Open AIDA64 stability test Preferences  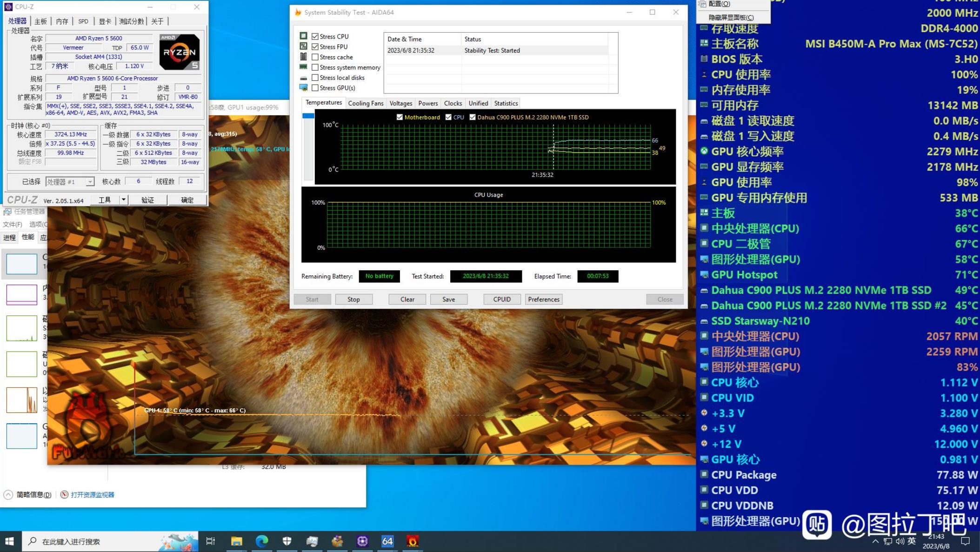tap(544, 299)
